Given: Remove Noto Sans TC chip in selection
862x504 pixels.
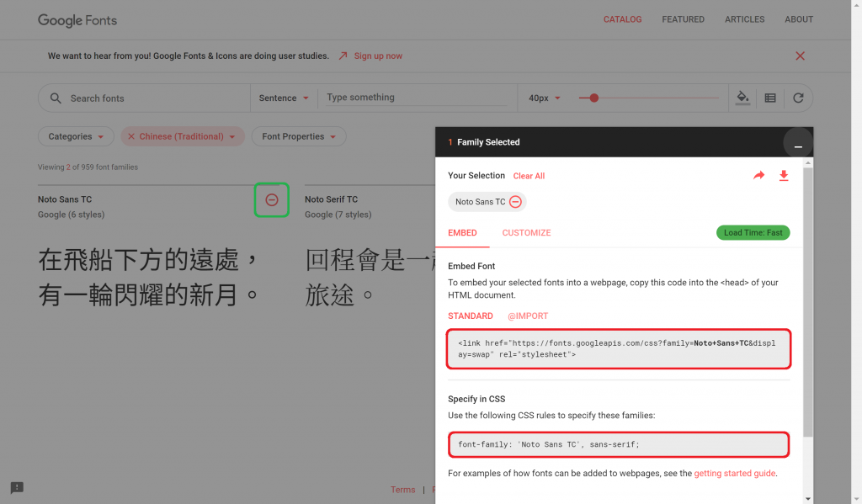Looking at the screenshot, I should (x=515, y=202).
